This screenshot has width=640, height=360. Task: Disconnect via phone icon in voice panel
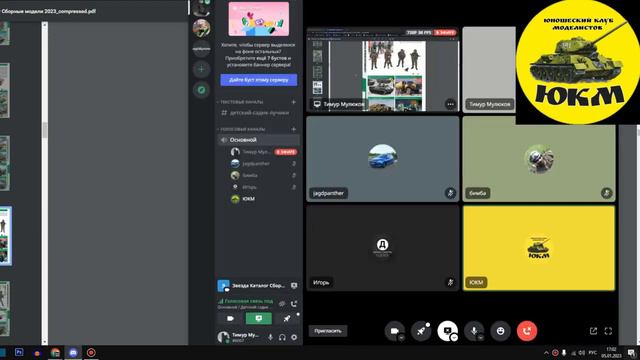294,304
